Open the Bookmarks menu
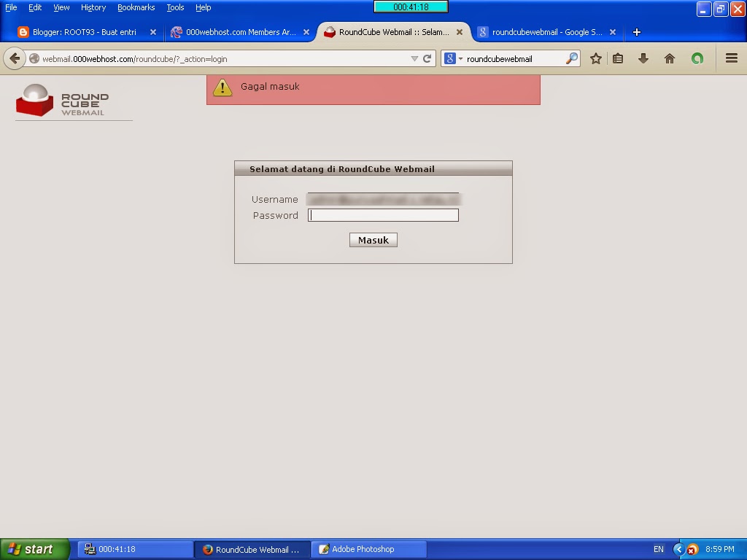Viewport: 747px width, 560px height. tap(136, 7)
